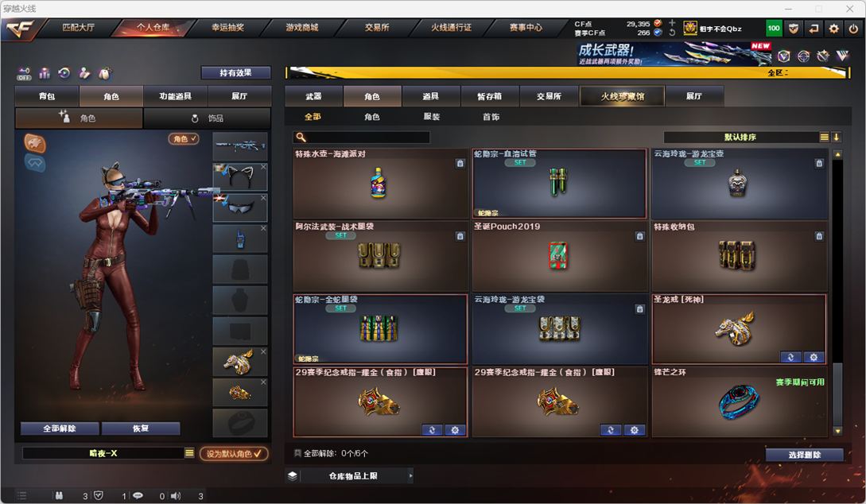Click trash icon on 特殊水壶-海滩派对 item
This screenshot has width=866, height=504.
[460, 163]
